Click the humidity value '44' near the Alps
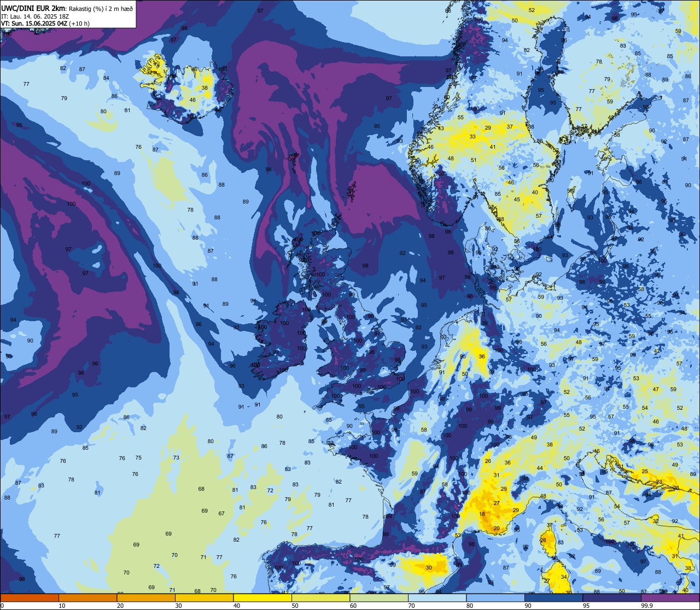700x610 pixels. pos(540,468)
